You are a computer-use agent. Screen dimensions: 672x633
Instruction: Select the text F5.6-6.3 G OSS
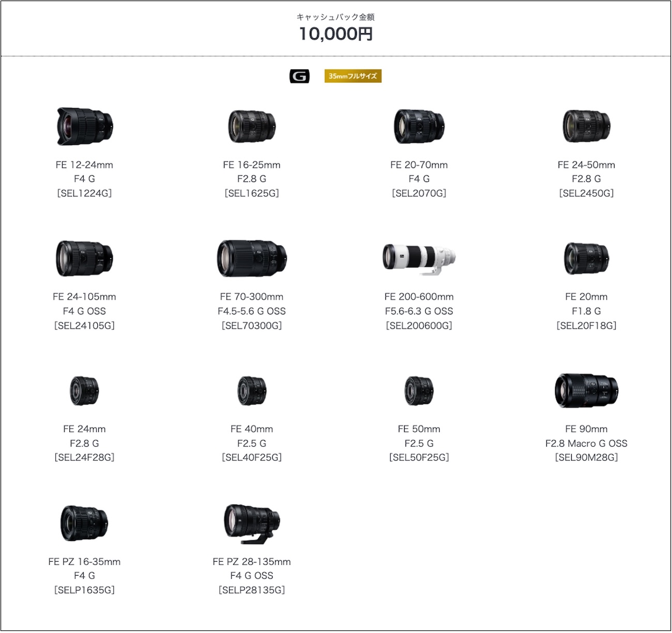pyautogui.click(x=419, y=311)
